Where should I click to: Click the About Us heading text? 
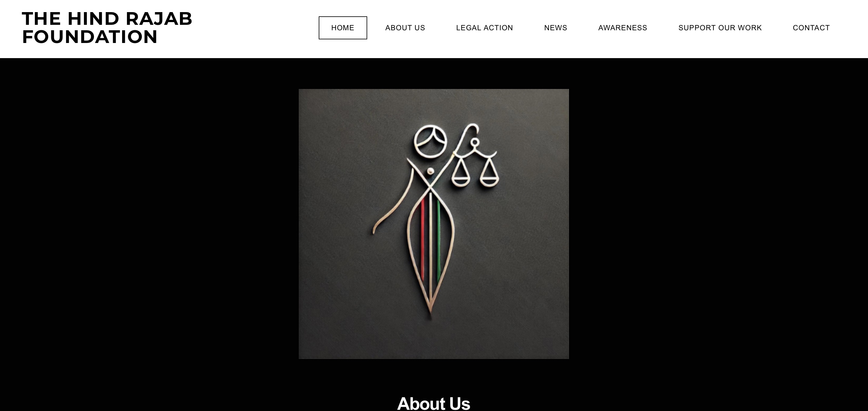(x=434, y=403)
